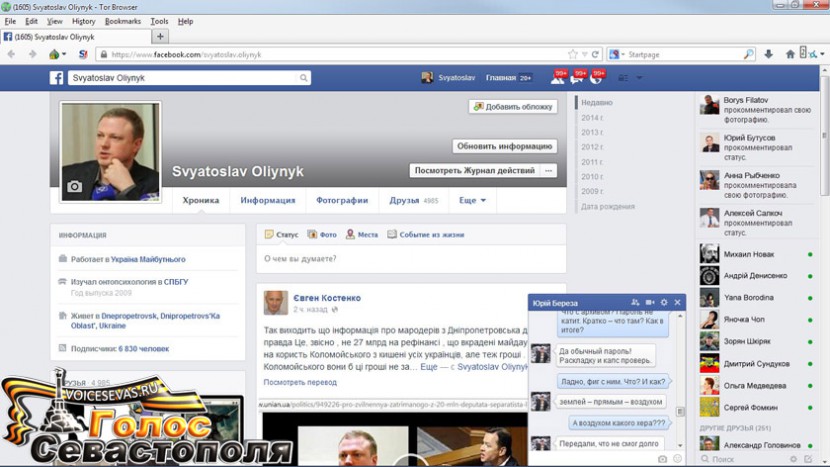830x467 pixels.
Task: Start video call in Юрій Береза chat
Action: pos(649,302)
